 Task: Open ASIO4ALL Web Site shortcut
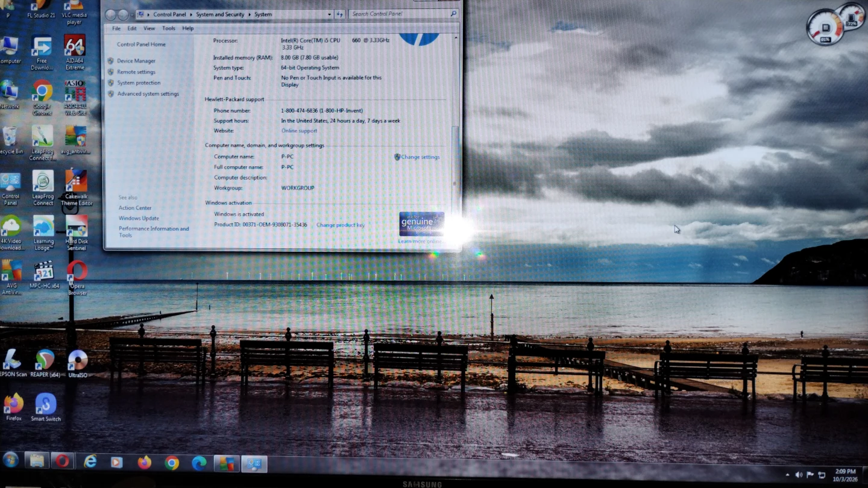pos(75,98)
